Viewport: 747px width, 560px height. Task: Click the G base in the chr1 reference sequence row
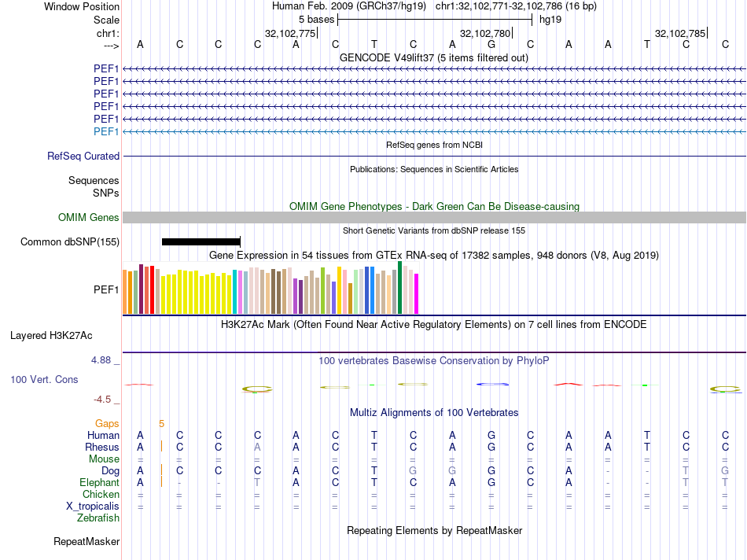491,44
